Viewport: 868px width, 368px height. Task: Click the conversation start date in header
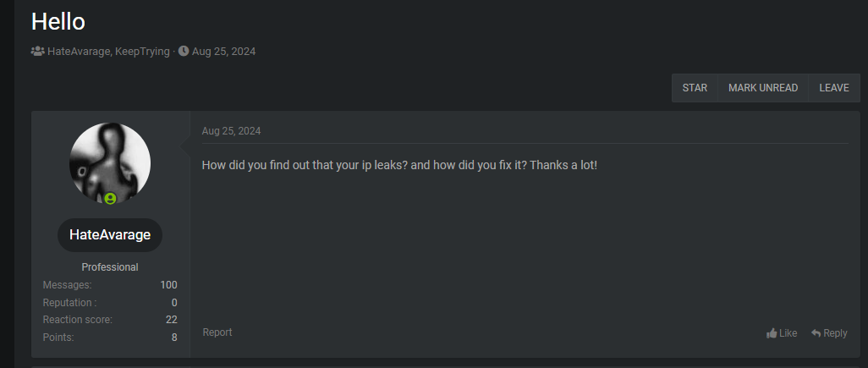223,52
